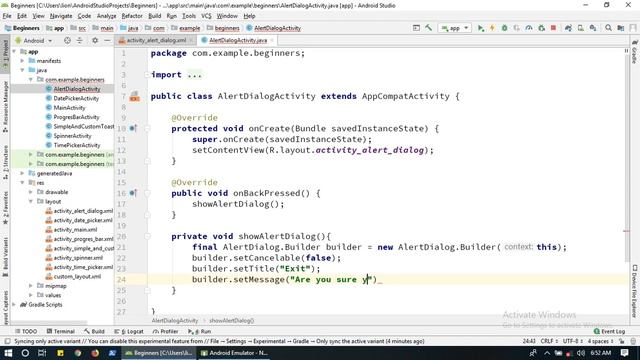The height and width of the screenshot is (360, 640).
Task: Collapse the layout folder
Action: 31,201
